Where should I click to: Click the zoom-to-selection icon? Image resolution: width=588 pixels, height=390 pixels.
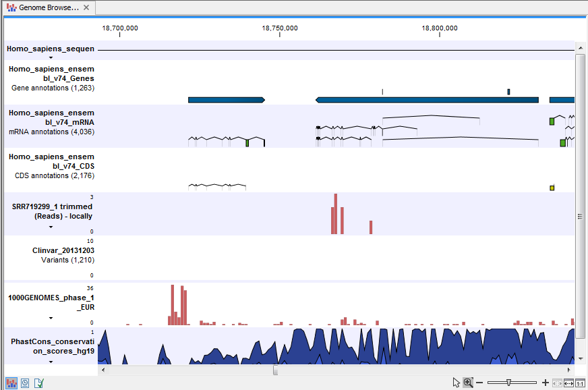point(557,382)
